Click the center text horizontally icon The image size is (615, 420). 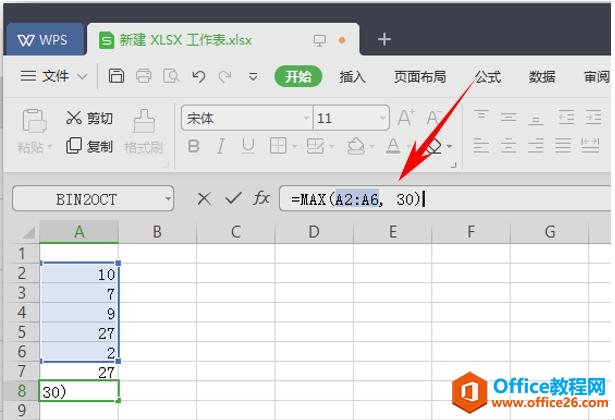[x=508, y=145]
